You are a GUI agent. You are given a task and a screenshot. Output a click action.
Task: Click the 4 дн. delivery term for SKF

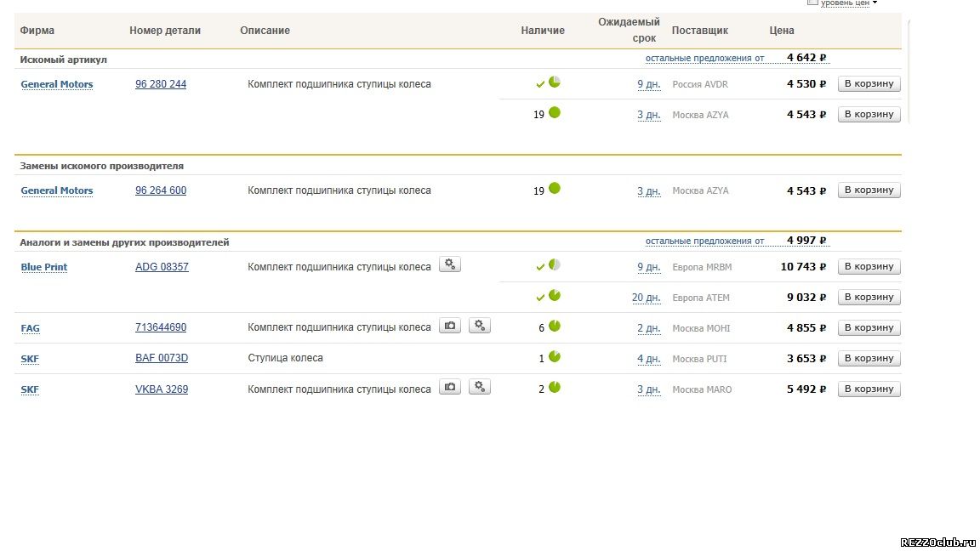click(x=649, y=359)
